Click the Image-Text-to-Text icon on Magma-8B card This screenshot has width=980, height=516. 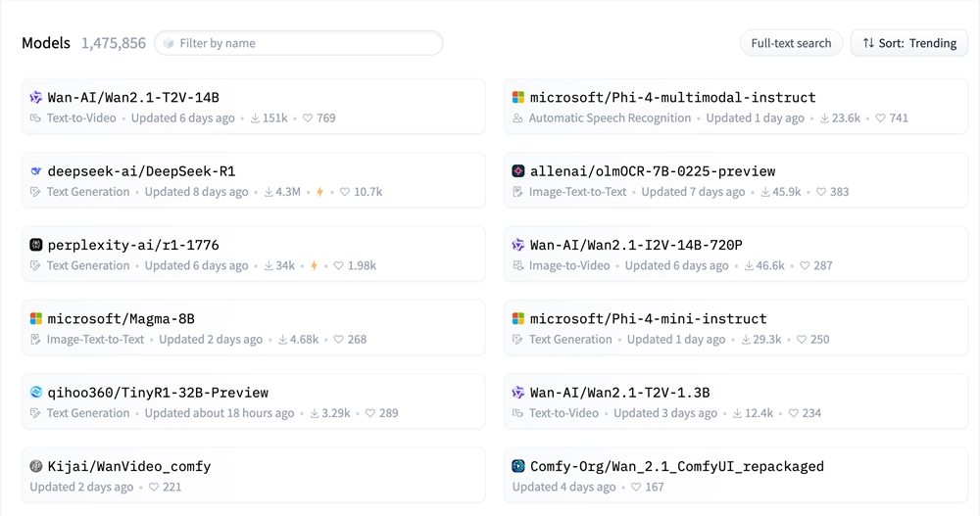pyautogui.click(x=35, y=339)
